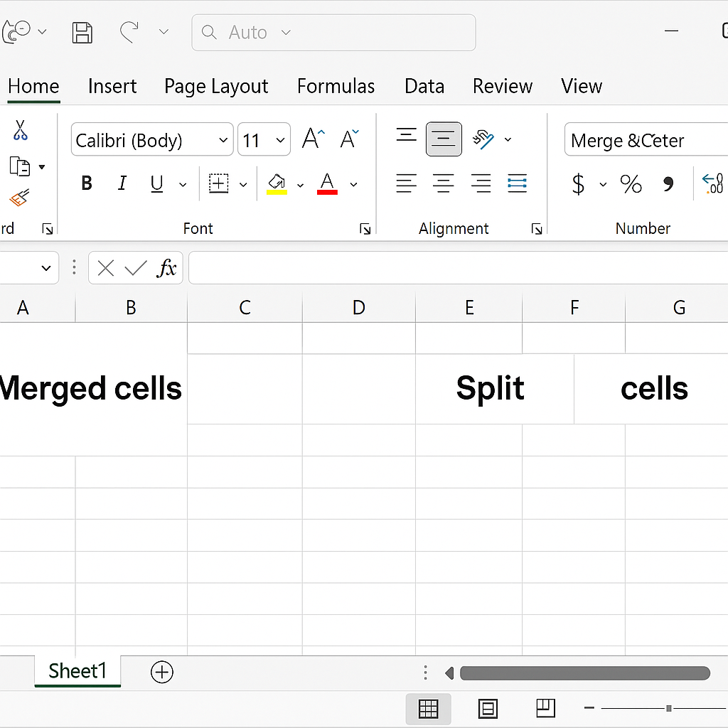
Task: Align text right
Action: [481, 183]
